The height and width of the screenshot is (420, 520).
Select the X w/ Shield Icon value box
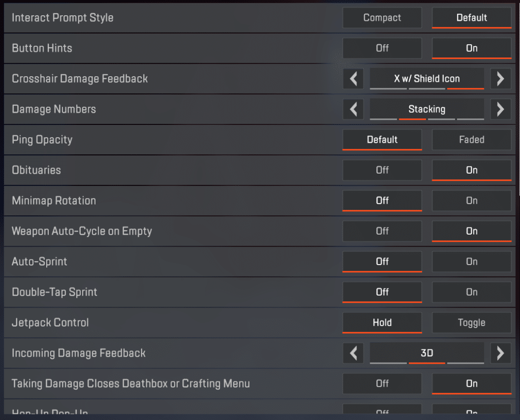pyautogui.click(x=427, y=79)
